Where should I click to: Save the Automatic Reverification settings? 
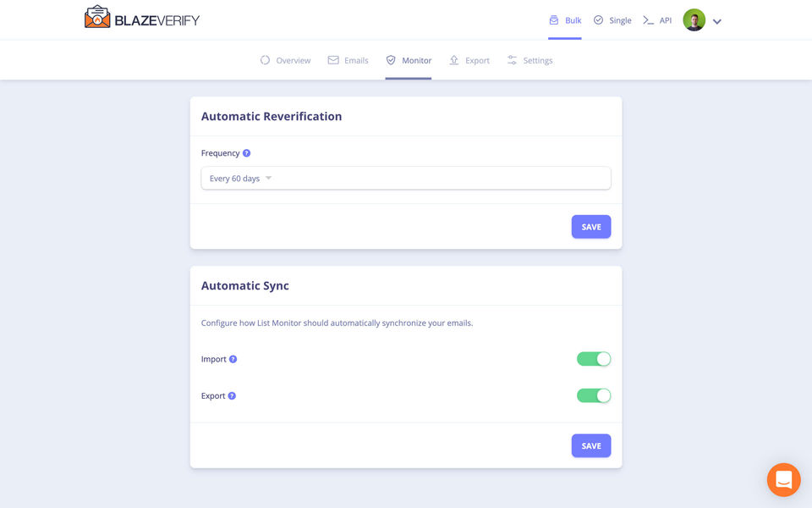(591, 227)
